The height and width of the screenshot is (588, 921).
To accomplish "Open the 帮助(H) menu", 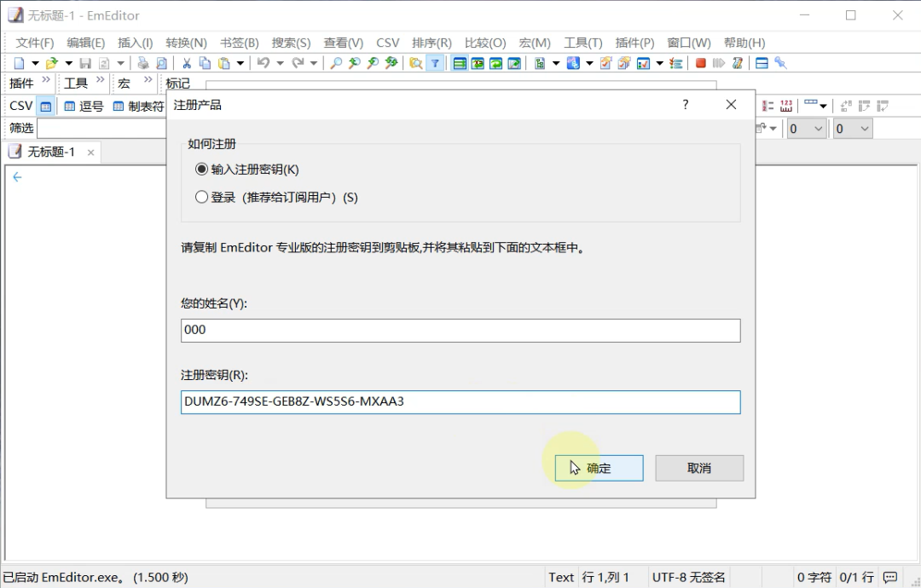I will (744, 43).
